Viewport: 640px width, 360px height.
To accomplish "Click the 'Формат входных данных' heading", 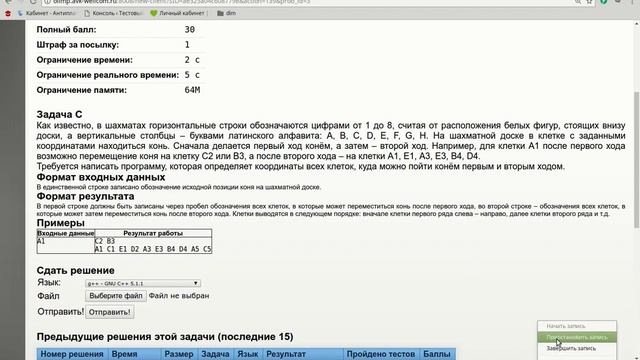I will pyautogui.click(x=101, y=177).
